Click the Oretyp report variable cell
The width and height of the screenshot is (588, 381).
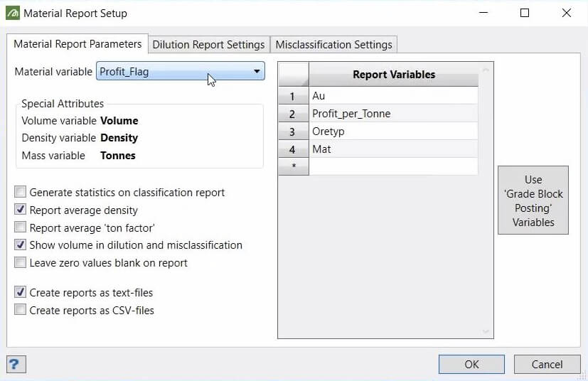pyautogui.click(x=393, y=132)
